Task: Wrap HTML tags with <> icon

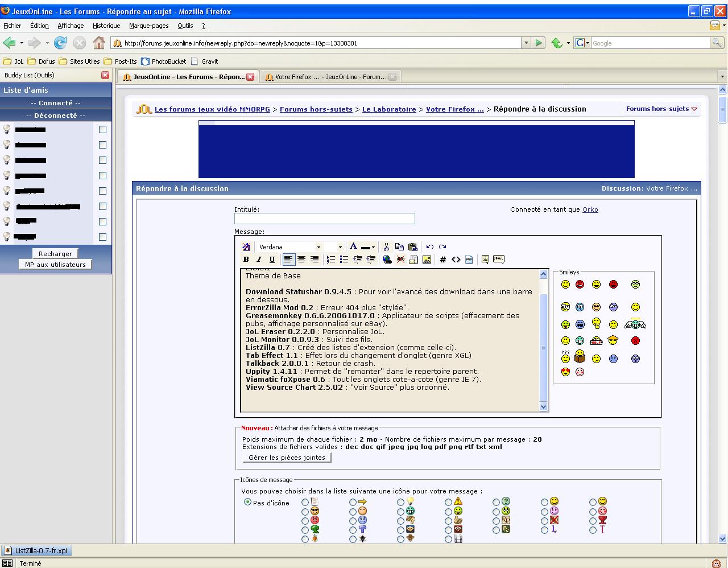Action: click(456, 260)
